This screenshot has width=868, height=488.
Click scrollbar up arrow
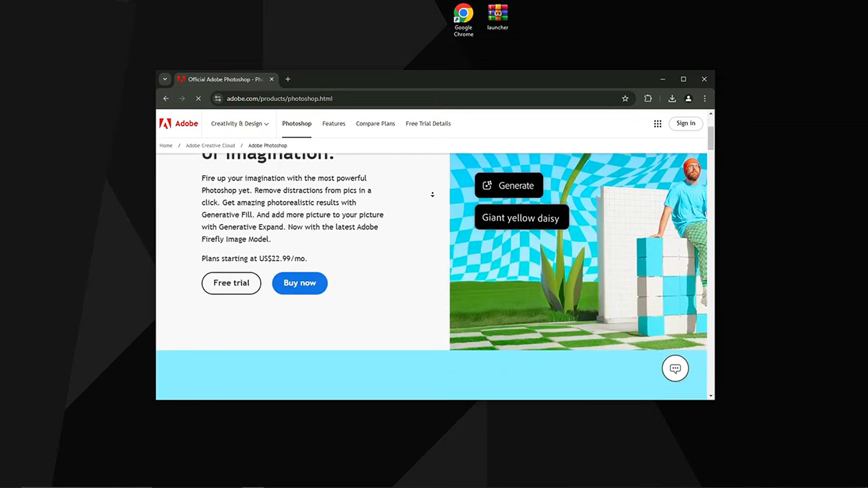[x=711, y=113]
